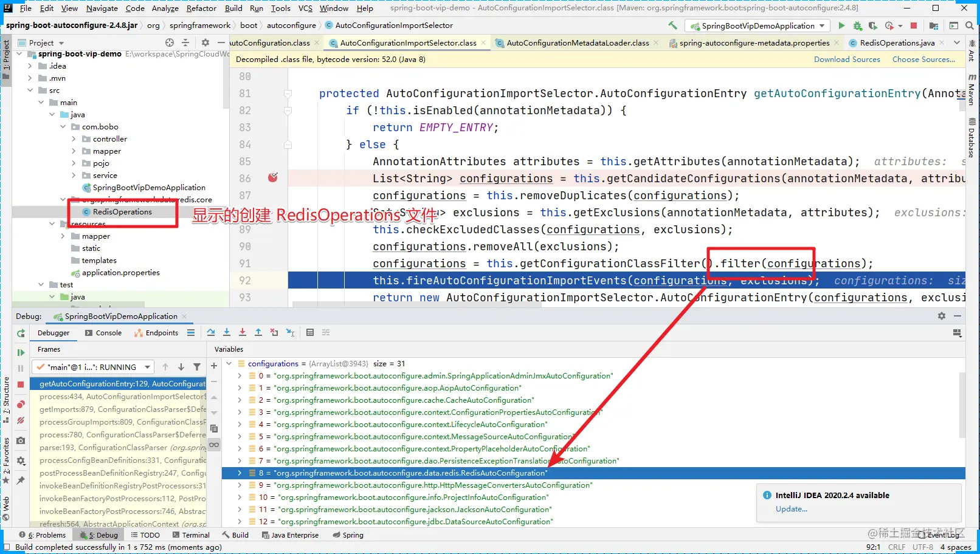Switch to the Console tab
The image size is (980, 554).
coord(103,332)
